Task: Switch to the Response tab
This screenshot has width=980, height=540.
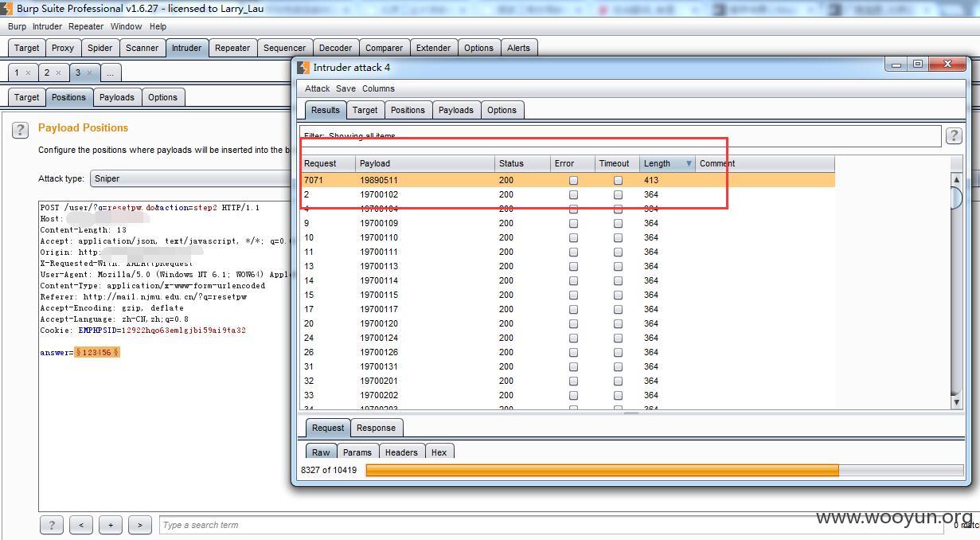Action: point(376,428)
